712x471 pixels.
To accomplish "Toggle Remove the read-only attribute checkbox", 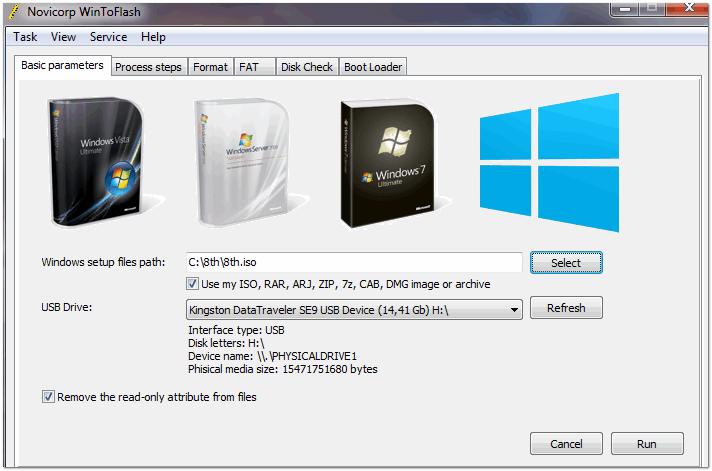I will point(48,397).
